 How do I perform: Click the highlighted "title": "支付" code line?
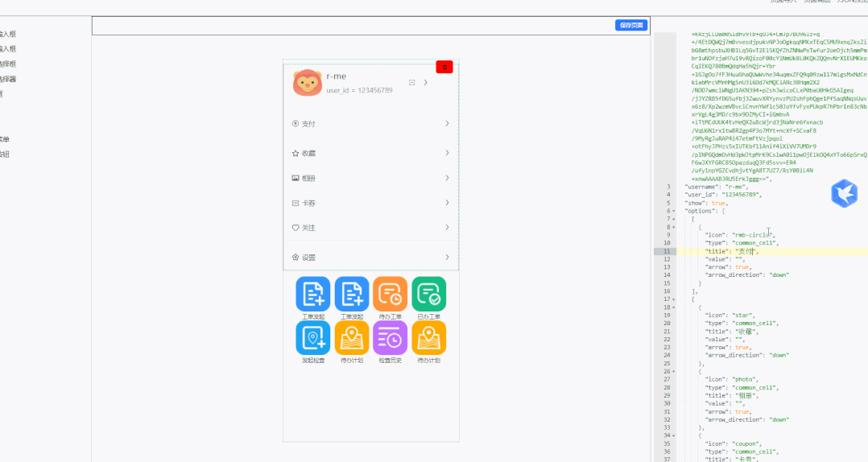click(731, 251)
